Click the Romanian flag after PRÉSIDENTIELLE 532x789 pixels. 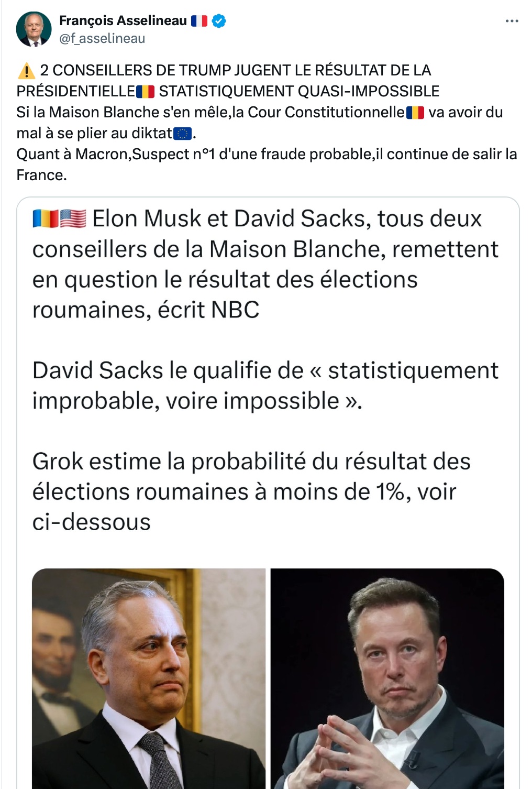point(145,92)
